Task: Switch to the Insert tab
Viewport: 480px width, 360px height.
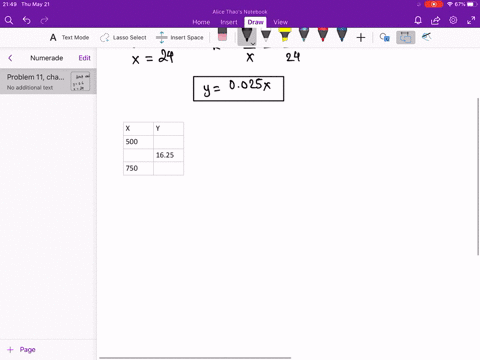Action: tap(229, 22)
